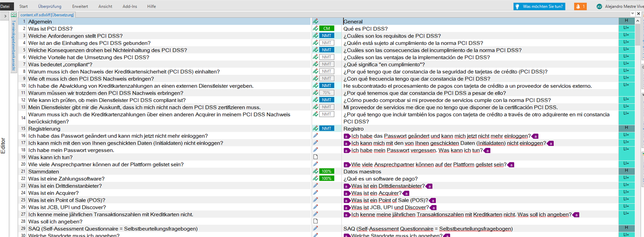
Task: Click the 100% match badge of segment 21
Action: pos(327,172)
